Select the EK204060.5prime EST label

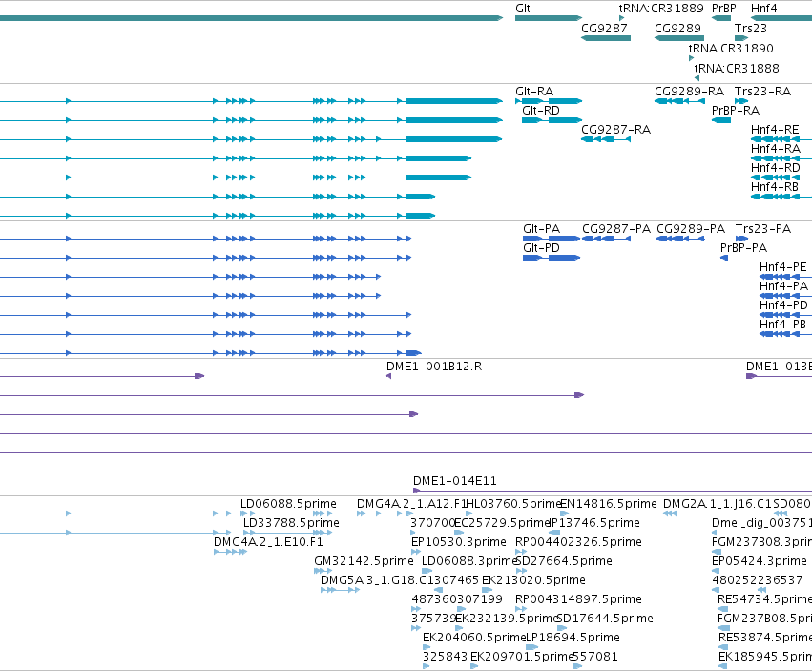[474, 638]
